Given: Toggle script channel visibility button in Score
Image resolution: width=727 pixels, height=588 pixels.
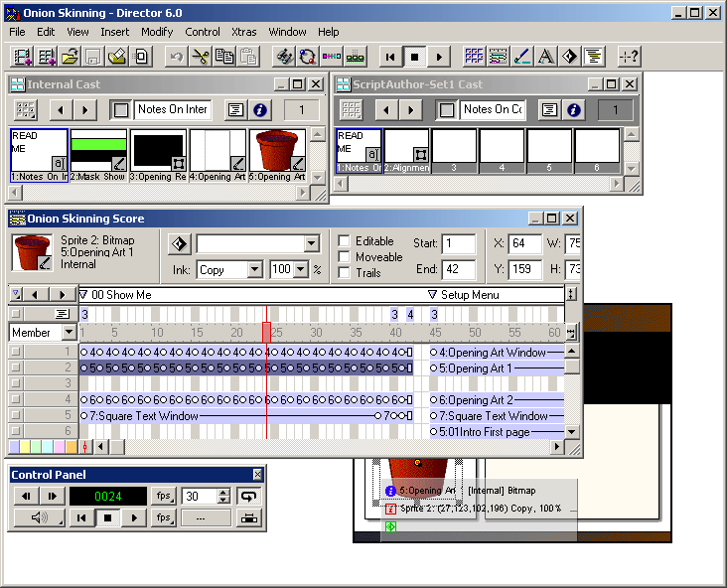Looking at the screenshot, I should (x=16, y=314).
